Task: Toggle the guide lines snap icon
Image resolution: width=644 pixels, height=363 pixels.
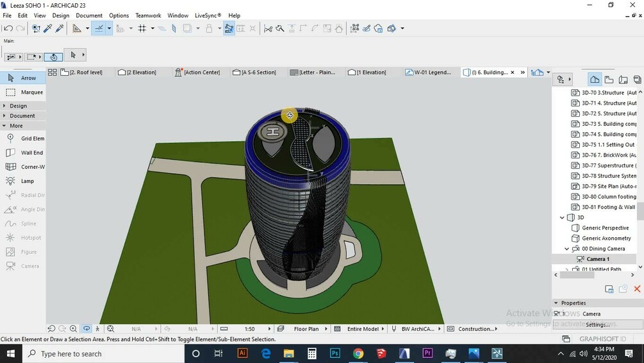Action: [x=99, y=28]
